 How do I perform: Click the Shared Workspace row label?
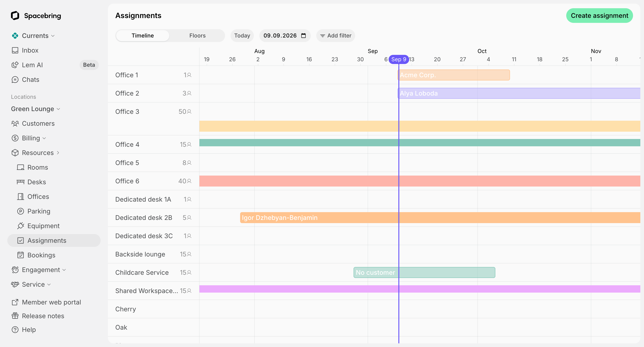click(x=147, y=291)
